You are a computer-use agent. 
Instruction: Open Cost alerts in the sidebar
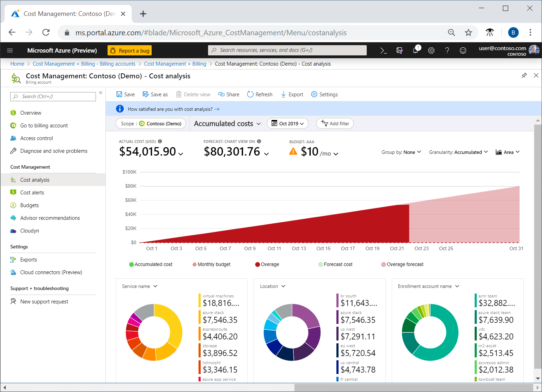32,192
